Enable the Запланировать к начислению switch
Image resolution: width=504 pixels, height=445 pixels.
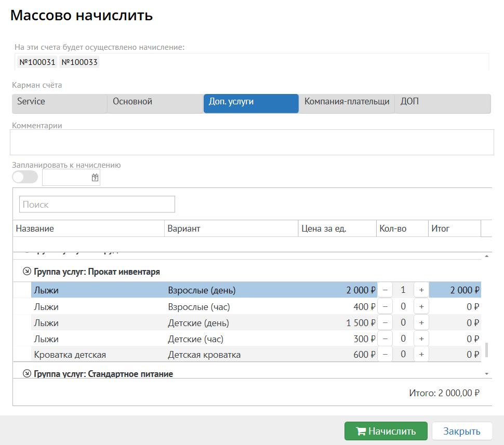[x=25, y=177]
